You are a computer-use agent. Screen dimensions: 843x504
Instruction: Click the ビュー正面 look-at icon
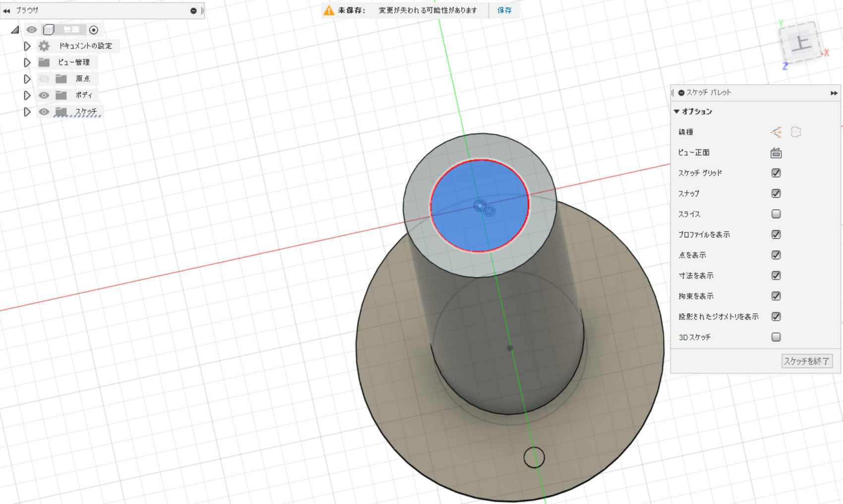click(776, 153)
